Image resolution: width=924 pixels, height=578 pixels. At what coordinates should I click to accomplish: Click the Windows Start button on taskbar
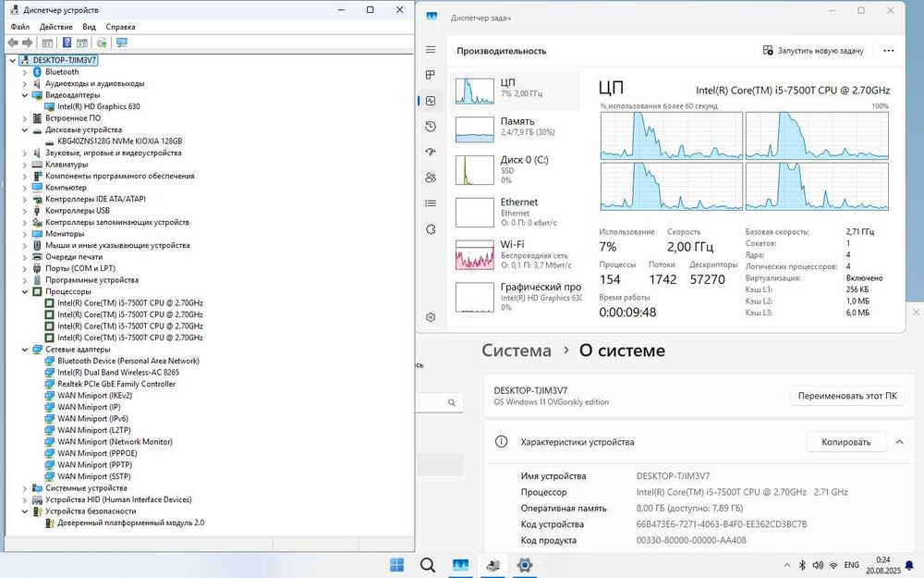click(x=397, y=565)
